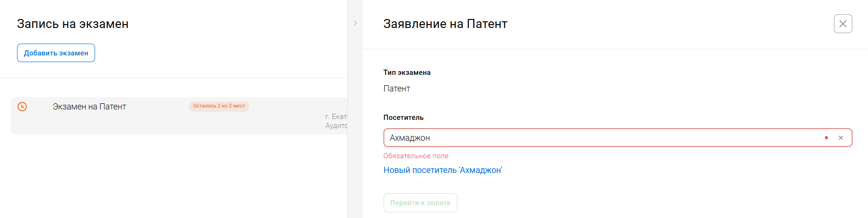Click the Тип экзамена label
The height and width of the screenshot is (218, 868).
(x=407, y=73)
